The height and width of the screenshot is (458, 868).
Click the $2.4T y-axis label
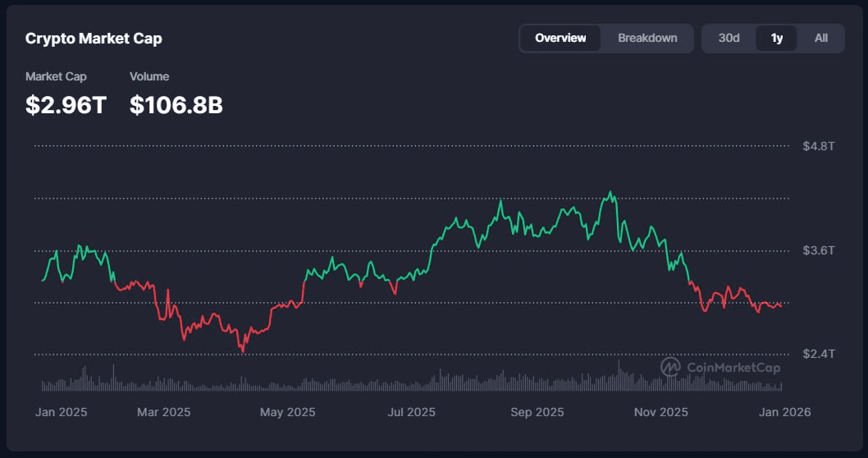pos(818,354)
